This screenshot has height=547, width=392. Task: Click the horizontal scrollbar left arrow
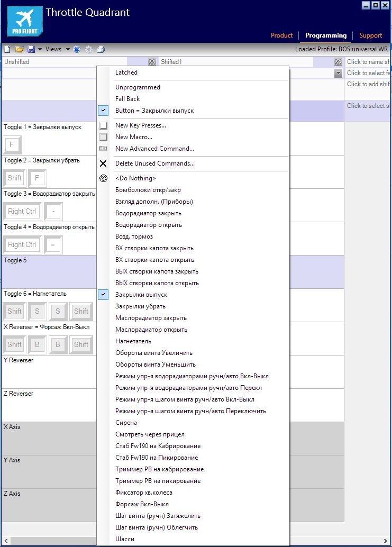[6, 541]
